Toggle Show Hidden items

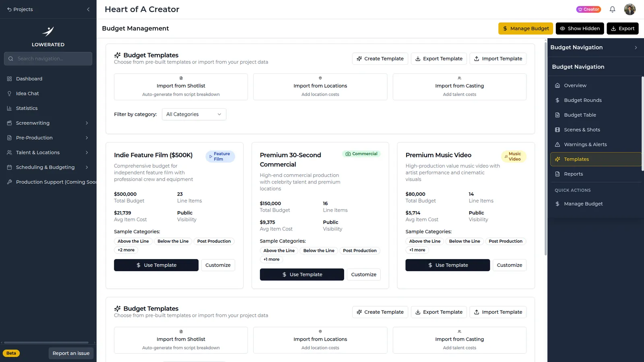pos(580,29)
